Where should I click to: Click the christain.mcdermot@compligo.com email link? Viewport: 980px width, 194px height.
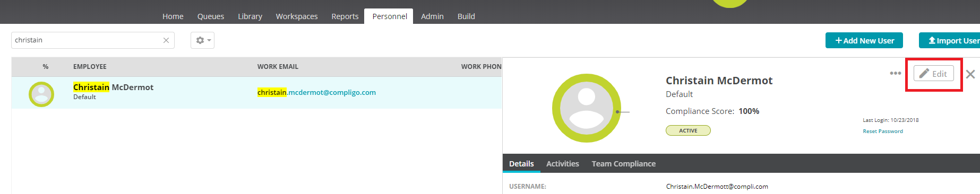tap(316, 92)
